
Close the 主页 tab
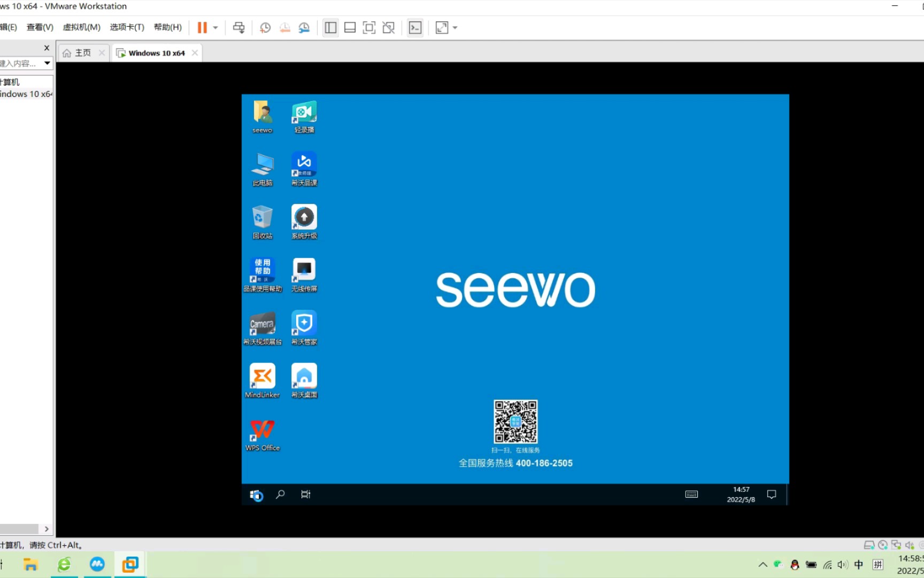click(102, 53)
